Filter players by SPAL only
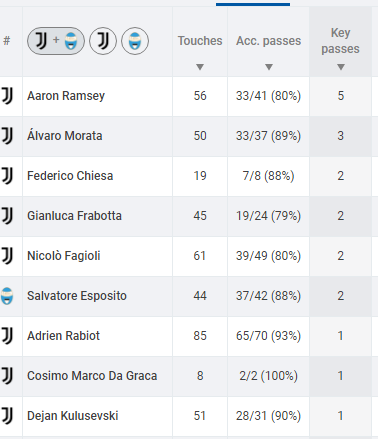 point(135,41)
